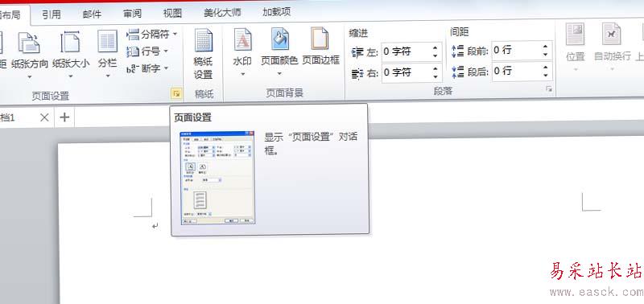Click the 稿纸设置 icon
This screenshot has width=644, height=304.
204,40
